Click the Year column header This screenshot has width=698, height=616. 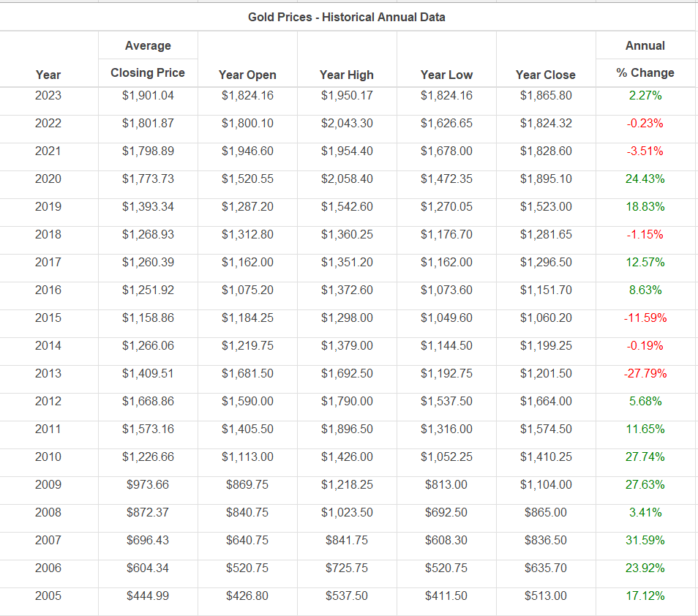tap(48, 75)
